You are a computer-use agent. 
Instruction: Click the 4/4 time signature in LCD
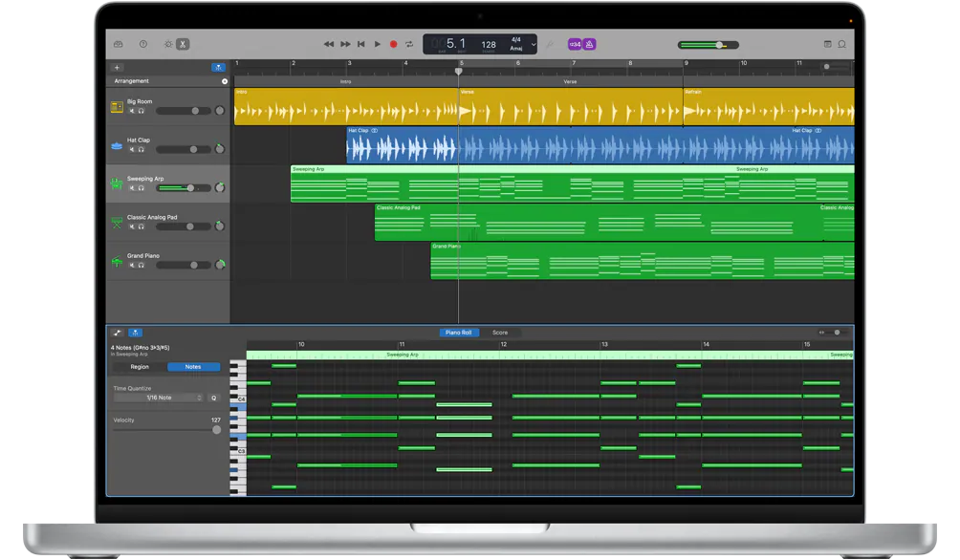[x=516, y=40]
